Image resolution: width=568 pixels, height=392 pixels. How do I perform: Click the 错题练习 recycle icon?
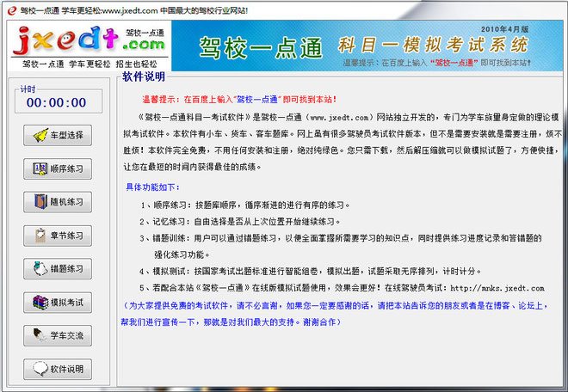(40, 268)
